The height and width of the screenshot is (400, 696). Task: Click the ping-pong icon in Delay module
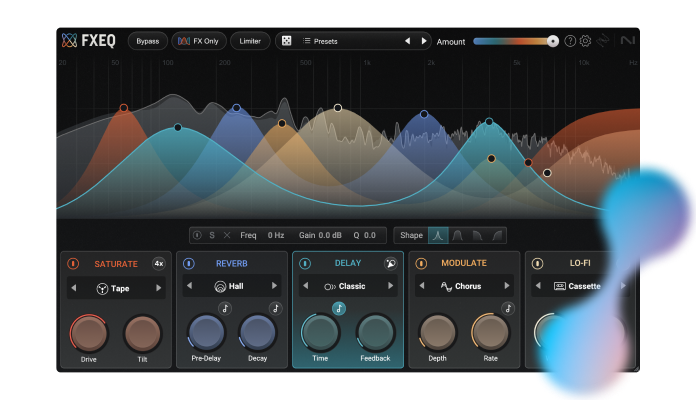coord(391,263)
